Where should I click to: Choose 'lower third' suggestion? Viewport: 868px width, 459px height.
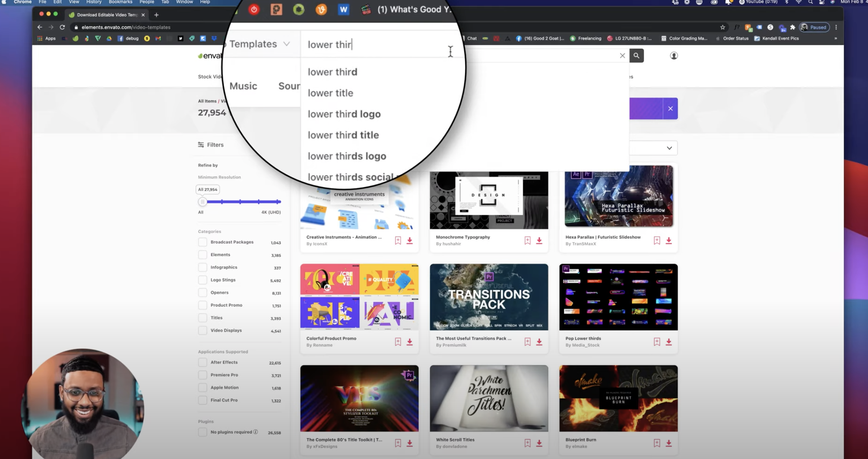click(x=333, y=72)
